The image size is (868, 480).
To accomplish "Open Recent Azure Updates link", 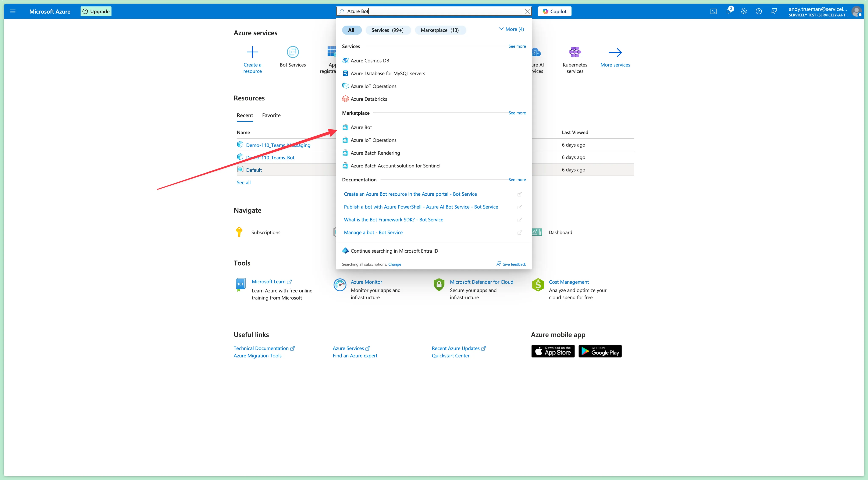I will 459,349.
